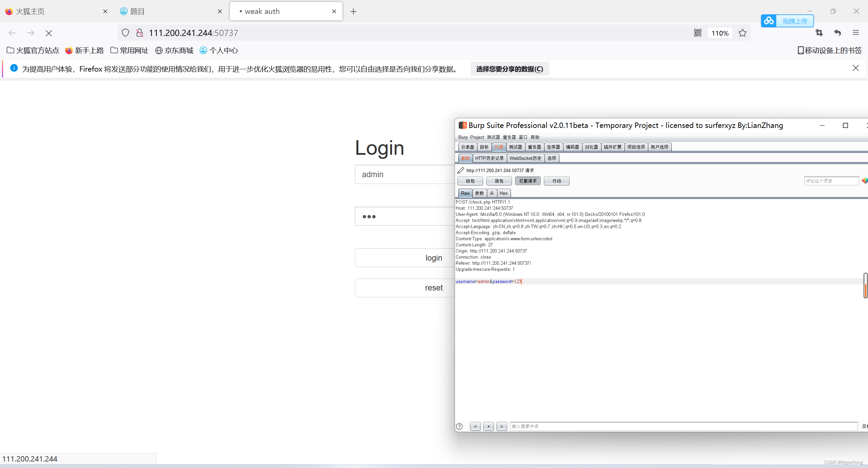
Task: Stop loading the page
Action: click(49, 33)
